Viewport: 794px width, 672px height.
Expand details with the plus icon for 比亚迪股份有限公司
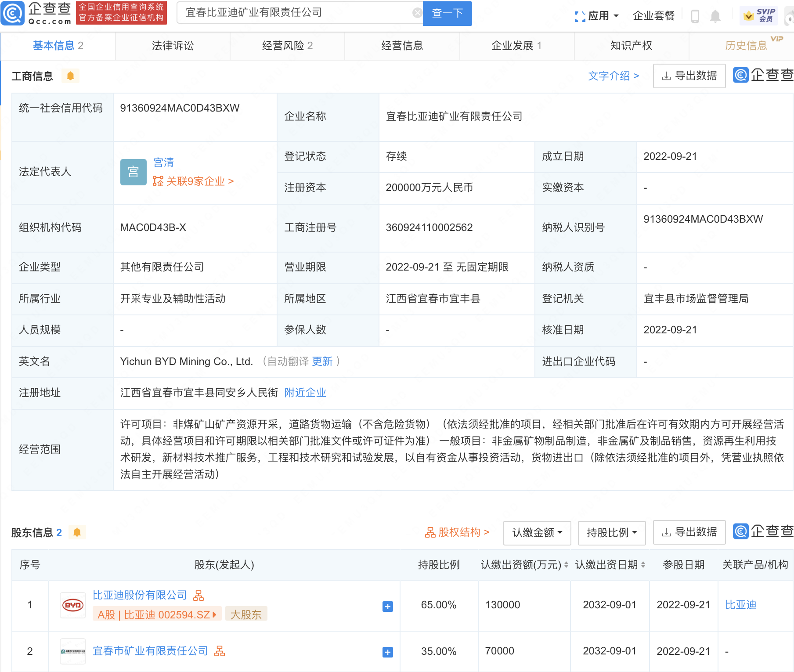click(x=387, y=607)
